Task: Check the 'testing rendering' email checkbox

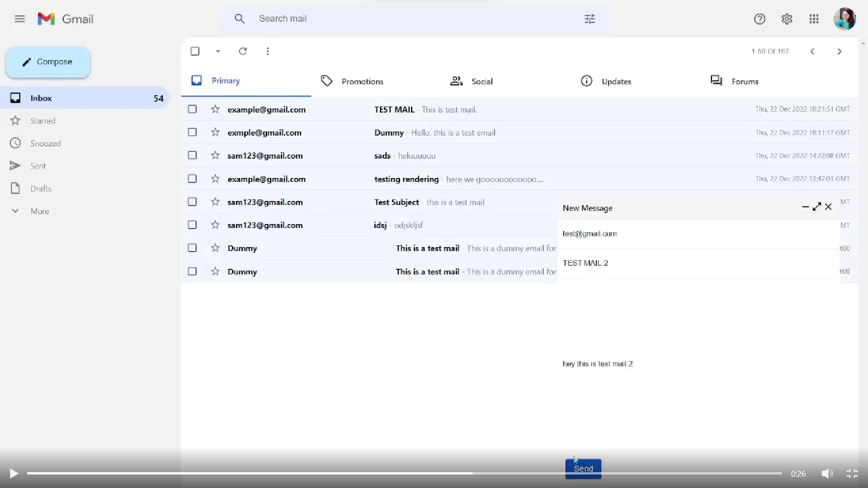Action: pyautogui.click(x=192, y=179)
